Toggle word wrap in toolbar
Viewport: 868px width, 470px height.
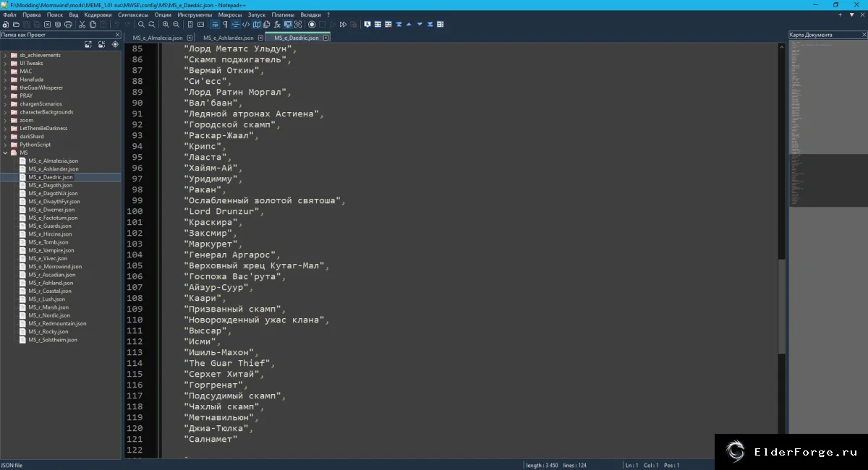(215, 25)
